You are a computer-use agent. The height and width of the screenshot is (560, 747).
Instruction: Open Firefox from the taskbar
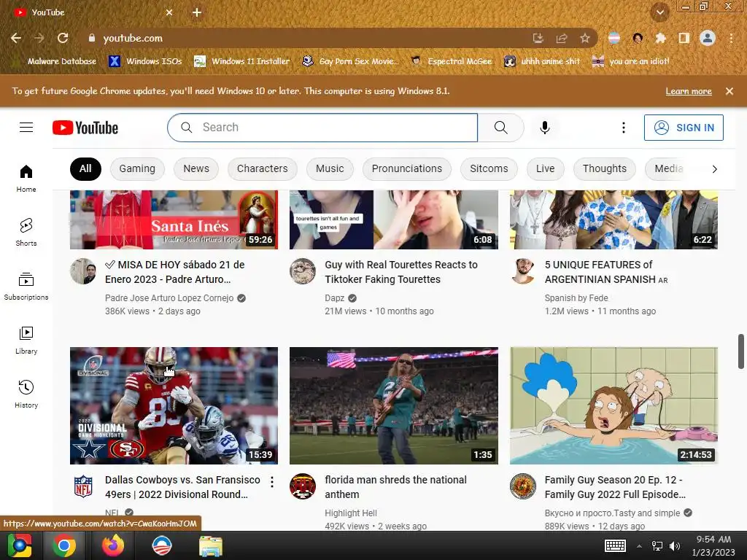point(113,545)
